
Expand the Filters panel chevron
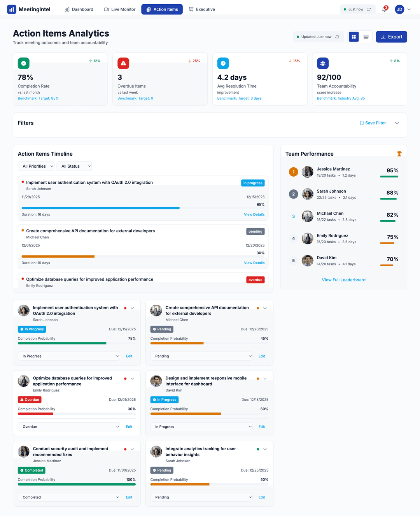[x=397, y=123]
